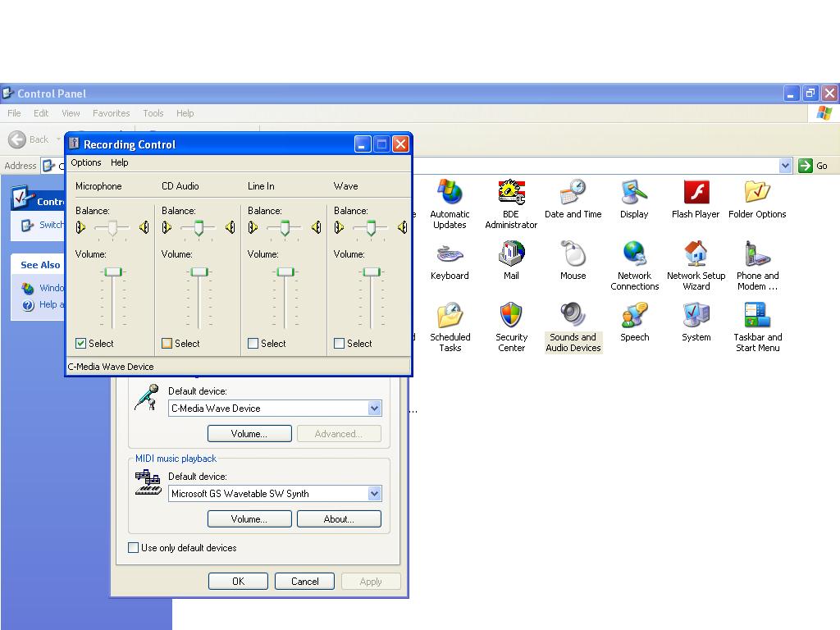Open Scheduled Tasks

[450, 327]
